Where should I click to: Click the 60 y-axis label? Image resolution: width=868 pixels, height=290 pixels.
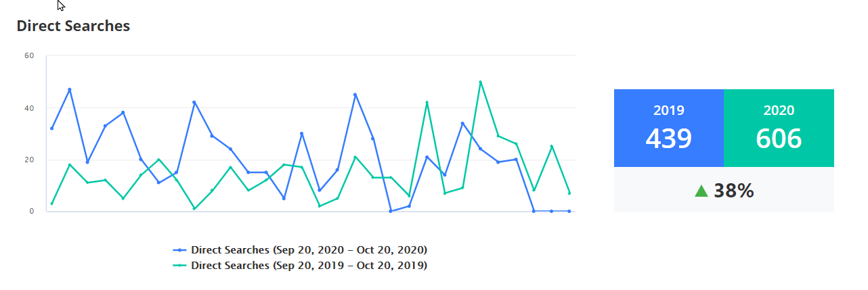pos(29,55)
